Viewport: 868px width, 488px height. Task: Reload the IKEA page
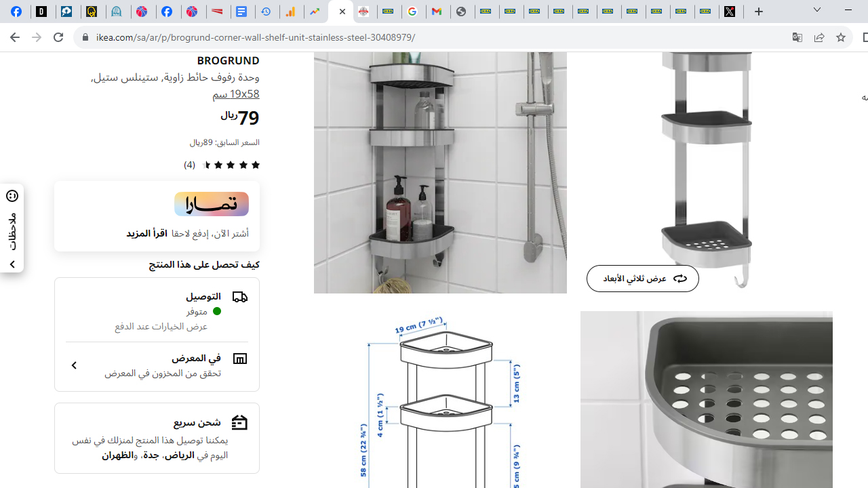coord(58,37)
